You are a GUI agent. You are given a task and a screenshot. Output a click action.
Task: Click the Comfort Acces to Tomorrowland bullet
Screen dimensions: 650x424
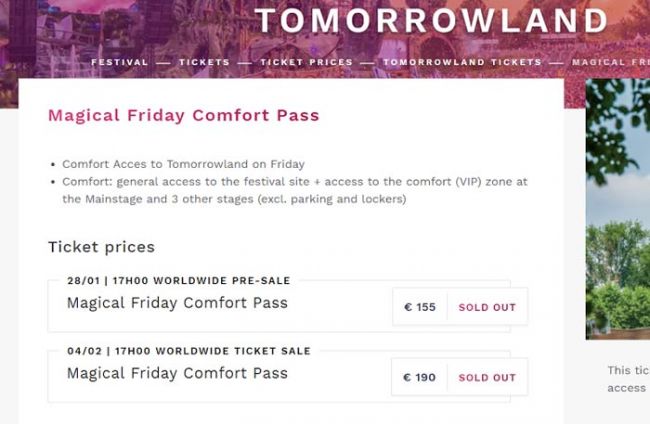pos(183,164)
